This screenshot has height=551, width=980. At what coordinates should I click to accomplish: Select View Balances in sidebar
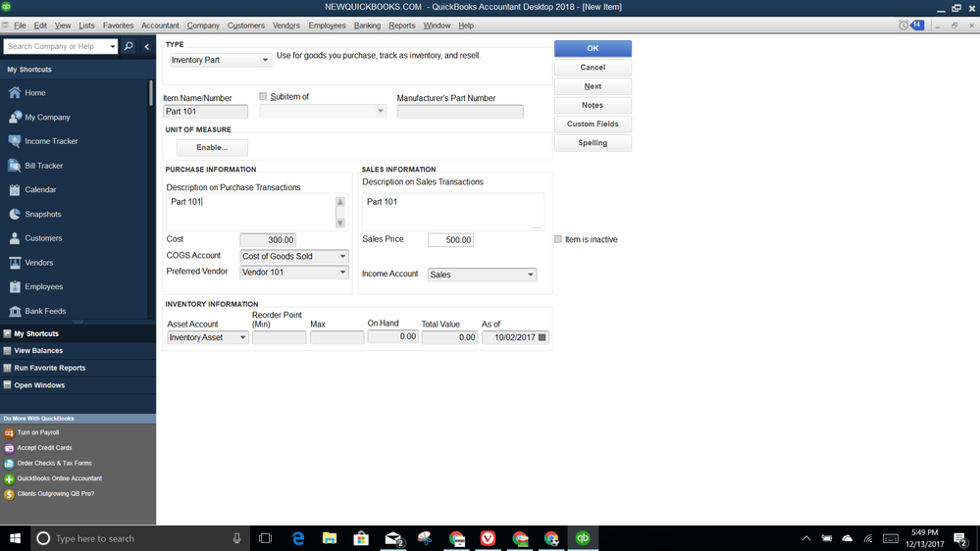pyautogui.click(x=77, y=350)
